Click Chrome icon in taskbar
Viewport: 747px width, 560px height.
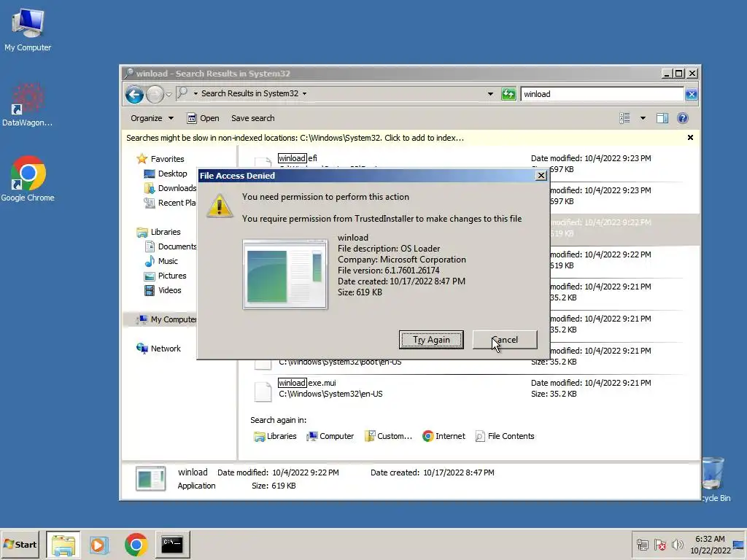click(x=136, y=545)
